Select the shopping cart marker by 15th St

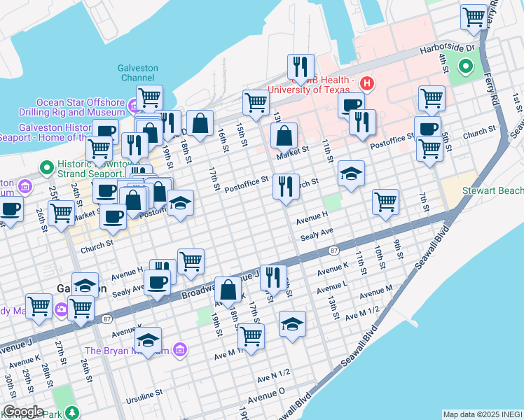point(256,103)
